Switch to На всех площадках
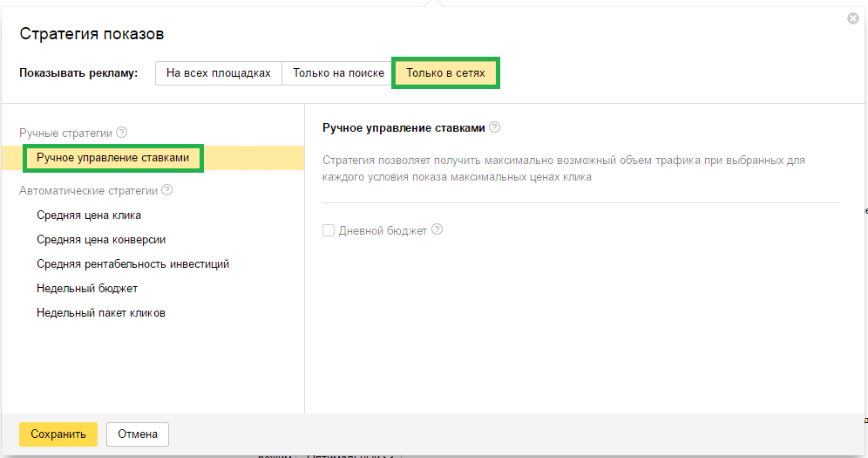The image size is (868, 458). pyautogui.click(x=219, y=73)
